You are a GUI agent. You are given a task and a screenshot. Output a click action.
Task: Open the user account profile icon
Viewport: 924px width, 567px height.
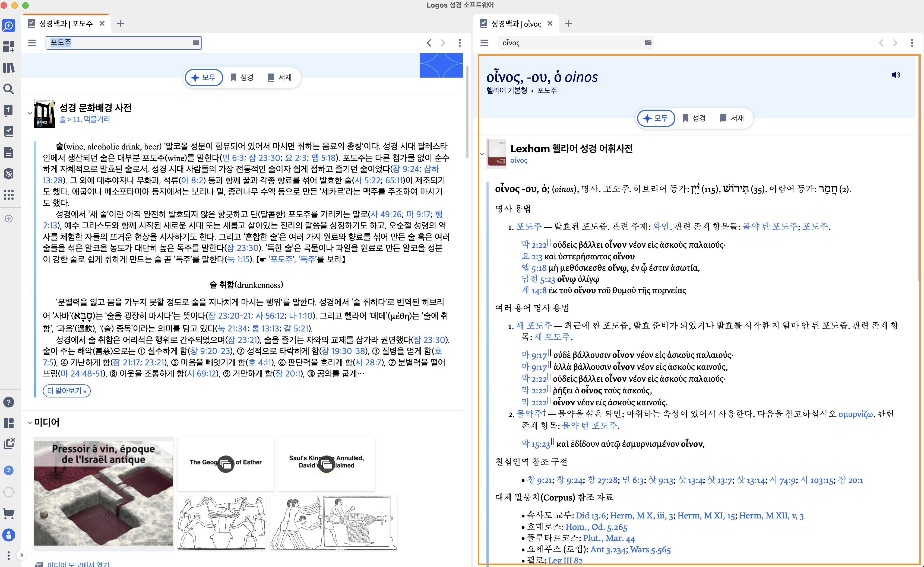tap(9, 535)
